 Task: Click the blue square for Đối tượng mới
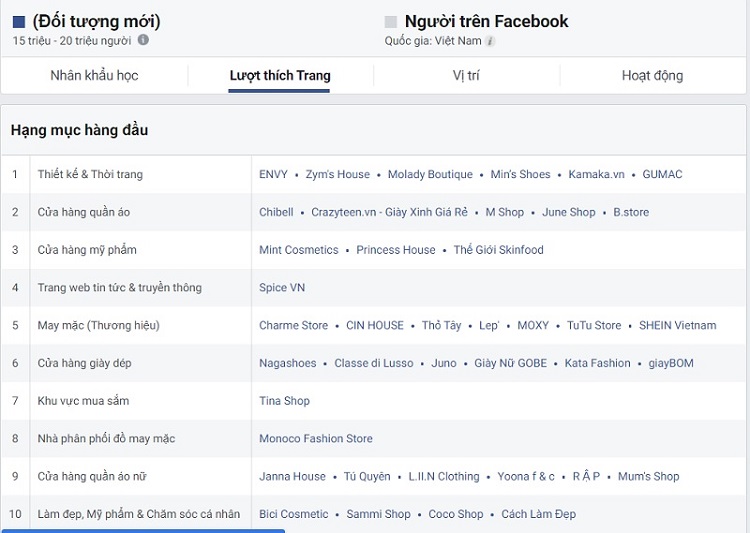tap(19, 22)
